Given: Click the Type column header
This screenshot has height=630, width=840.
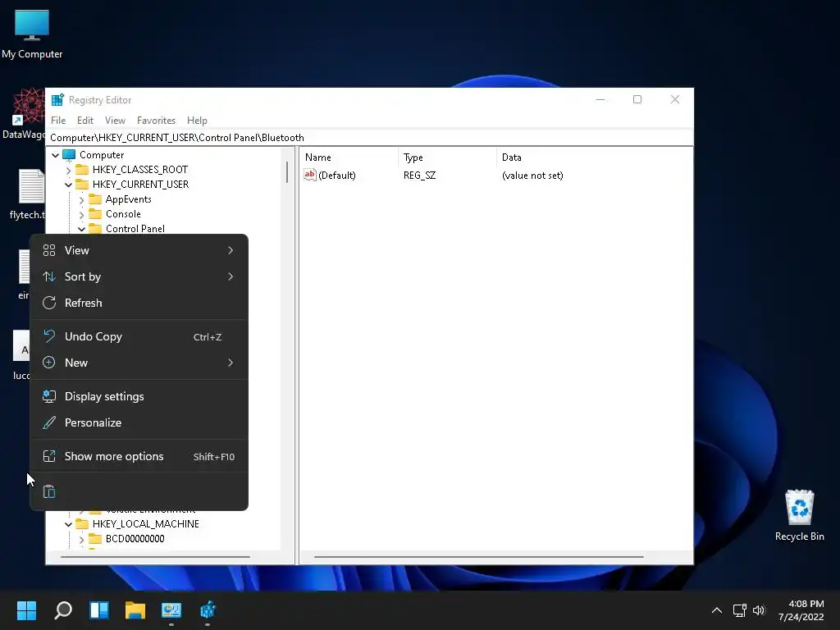Looking at the screenshot, I should [x=447, y=157].
